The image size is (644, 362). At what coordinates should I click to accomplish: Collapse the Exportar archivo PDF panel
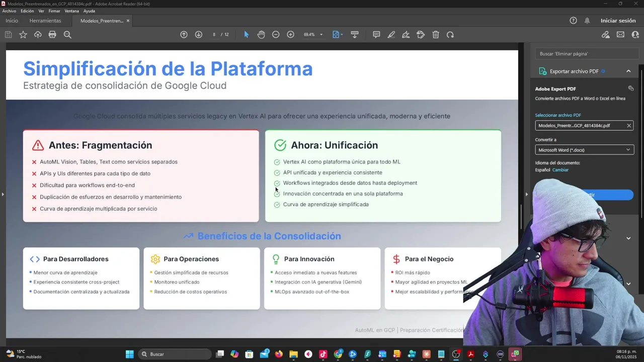click(x=628, y=71)
